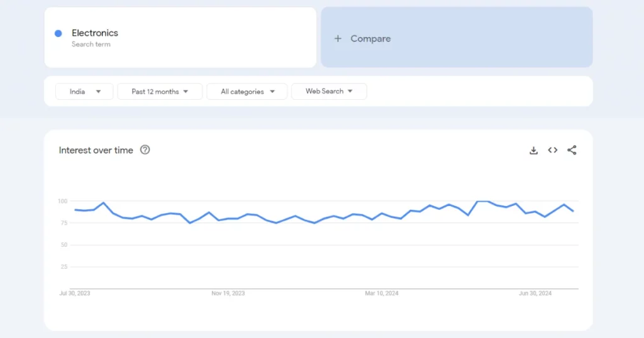The image size is (644, 338).
Task: Click the 100 y-axis value
Action: pos(62,201)
